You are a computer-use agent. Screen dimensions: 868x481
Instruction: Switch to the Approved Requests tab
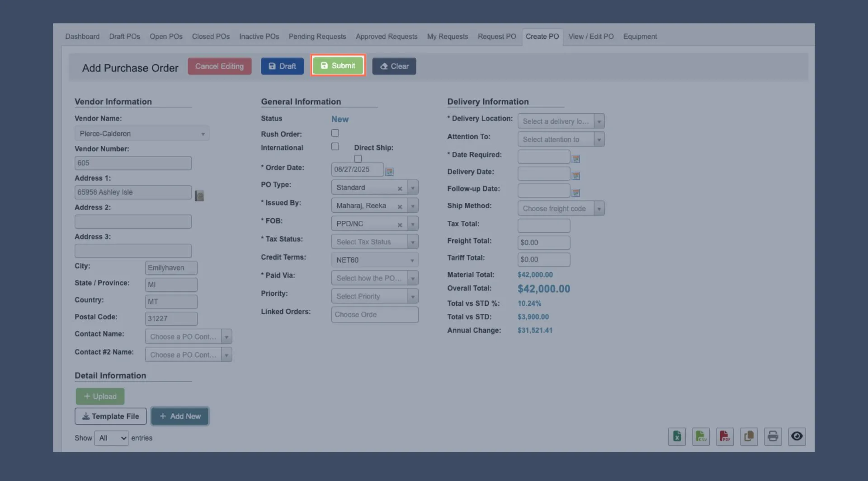387,37
